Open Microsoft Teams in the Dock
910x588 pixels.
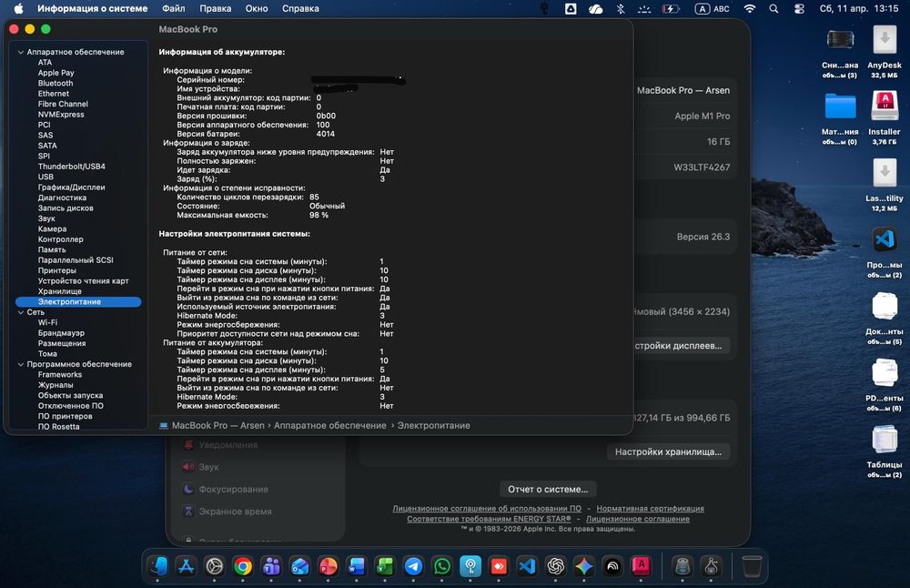click(271, 566)
